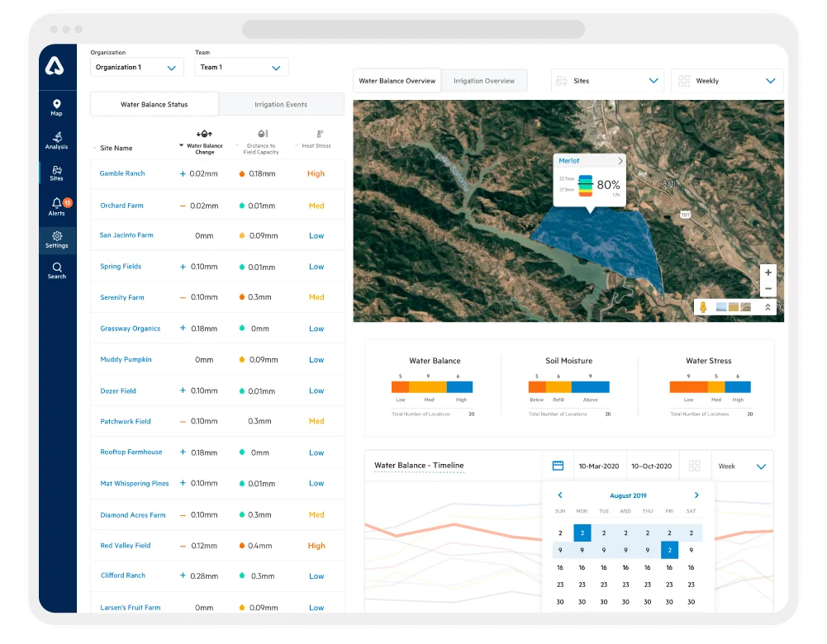Open the Search magnifier in the sidebar
The width and height of the screenshot is (827, 644).
coord(57,270)
